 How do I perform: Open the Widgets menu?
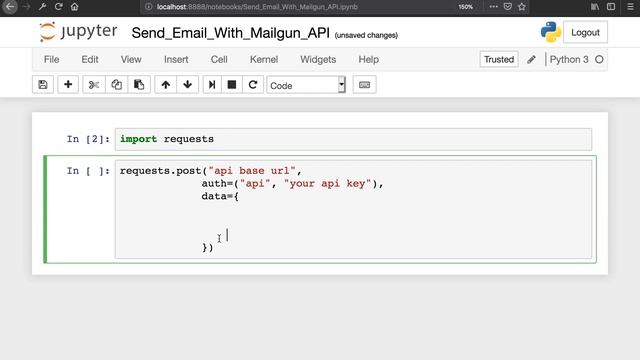318,60
